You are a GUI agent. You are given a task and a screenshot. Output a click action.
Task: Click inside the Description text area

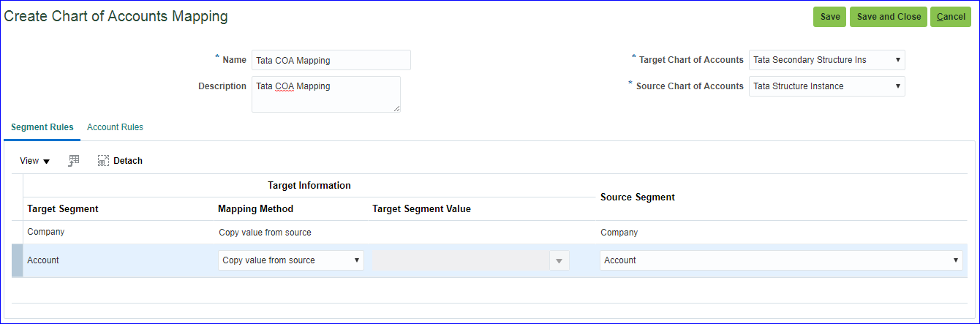pos(325,94)
